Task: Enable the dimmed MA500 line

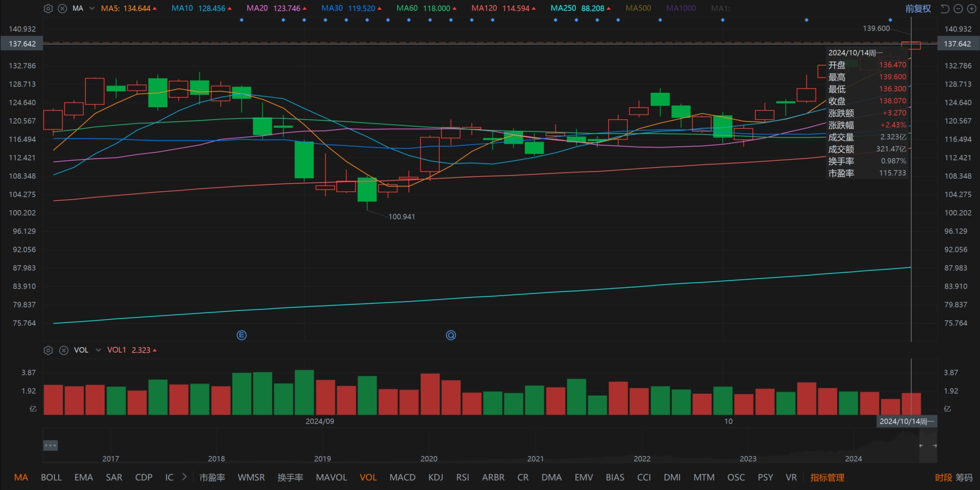Action: [638, 8]
